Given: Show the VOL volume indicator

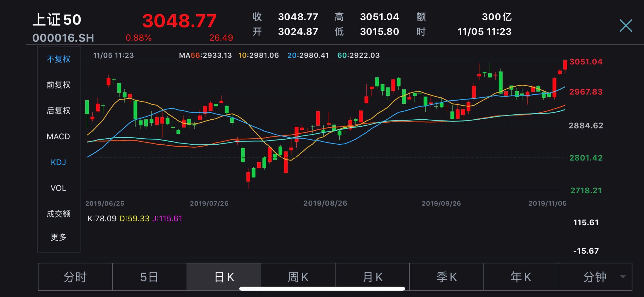Looking at the screenshot, I should [x=58, y=188].
